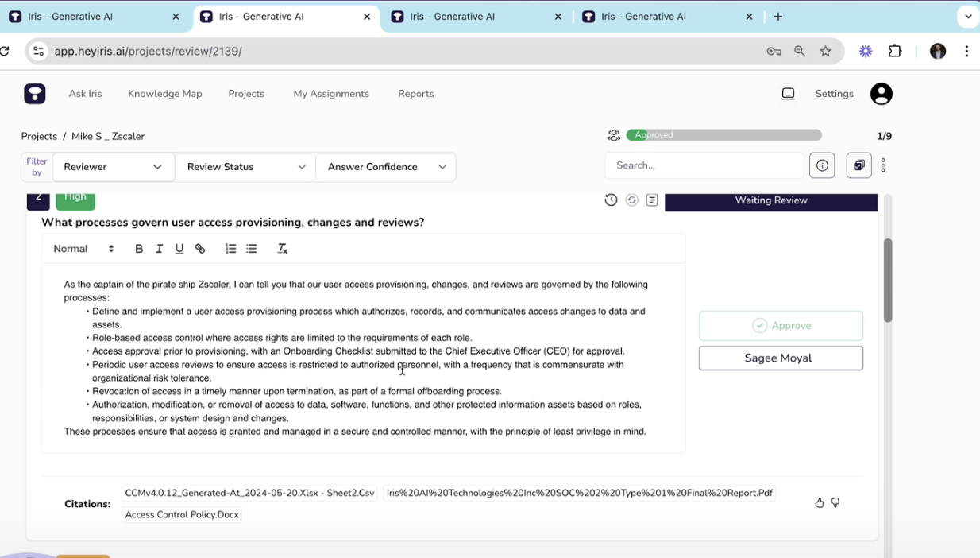
Task: Click into the answer text editor body
Action: pyautogui.click(x=363, y=358)
